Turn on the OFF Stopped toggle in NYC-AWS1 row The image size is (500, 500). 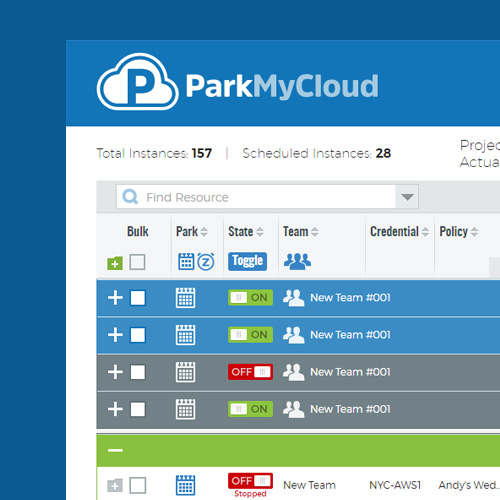click(250, 481)
